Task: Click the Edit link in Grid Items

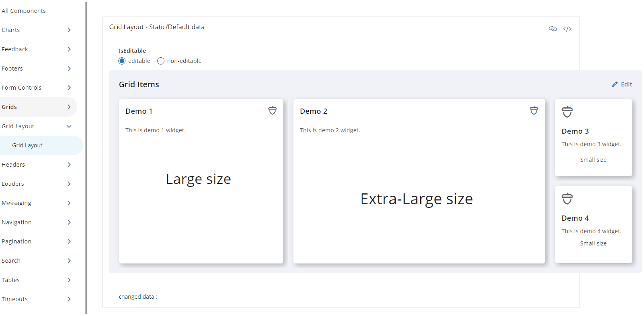Action: click(626, 85)
